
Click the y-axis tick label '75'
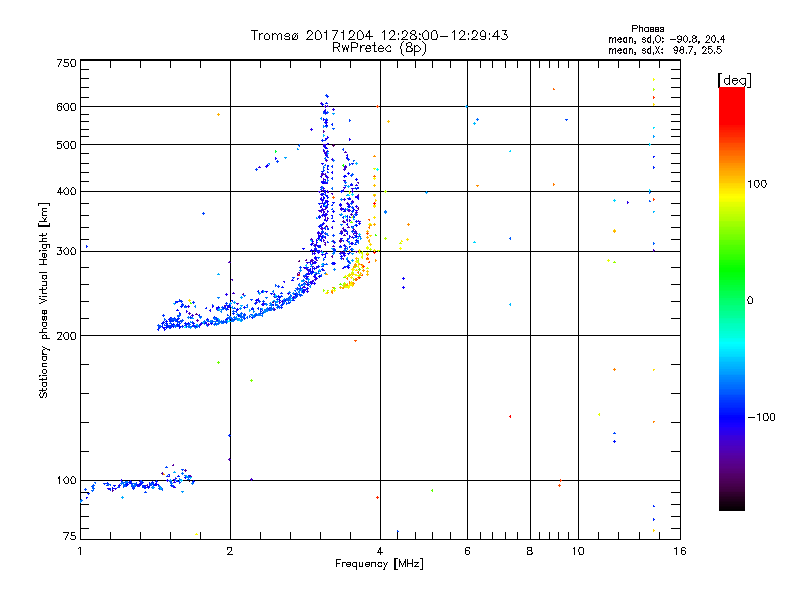pos(70,536)
